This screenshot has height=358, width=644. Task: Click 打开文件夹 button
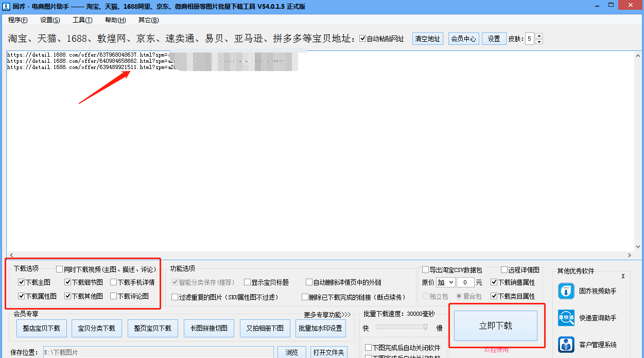click(329, 352)
